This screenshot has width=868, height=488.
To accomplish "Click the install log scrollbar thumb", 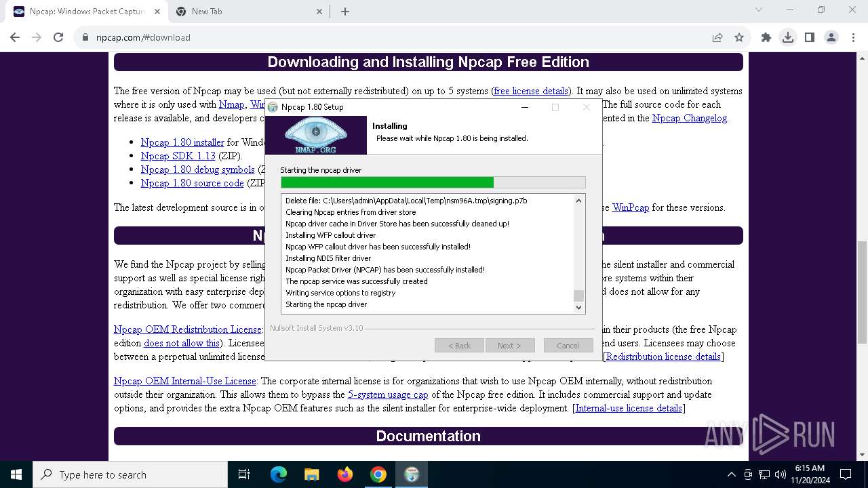I will pyautogui.click(x=578, y=296).
